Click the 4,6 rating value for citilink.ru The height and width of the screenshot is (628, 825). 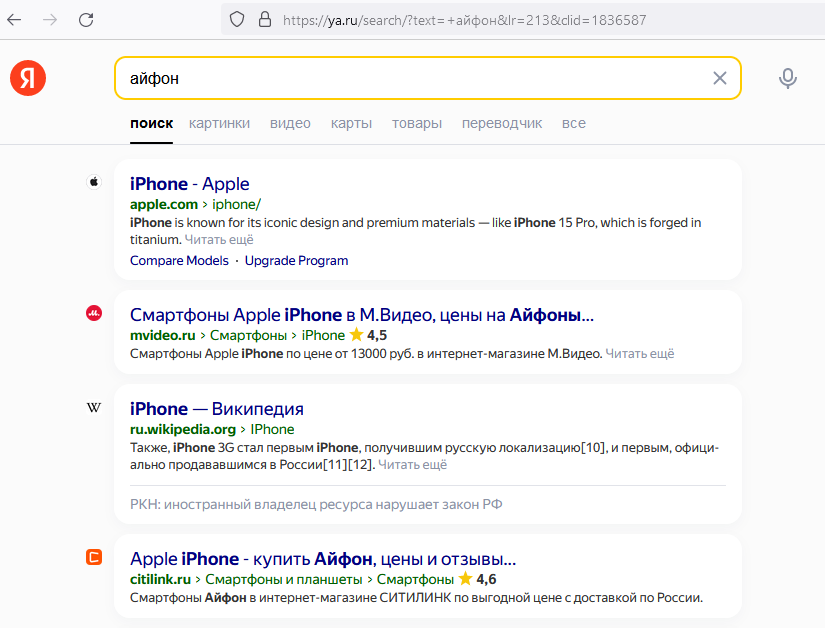coord(486,579)
